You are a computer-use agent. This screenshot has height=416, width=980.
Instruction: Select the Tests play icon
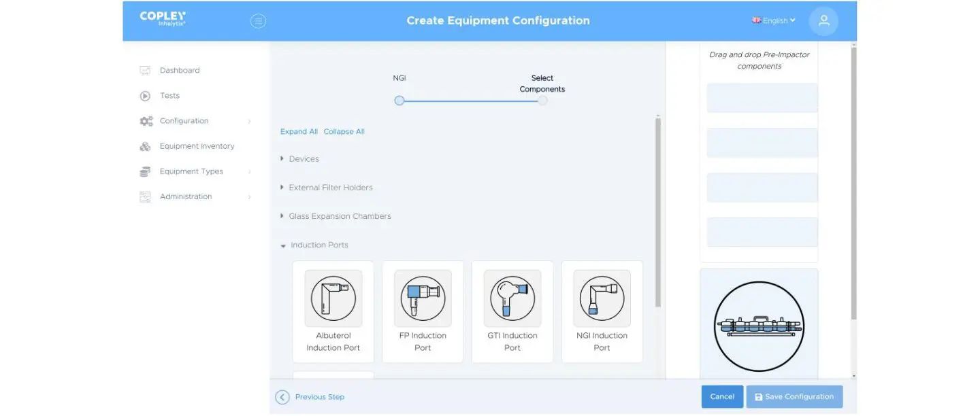(x=145, y=95)
